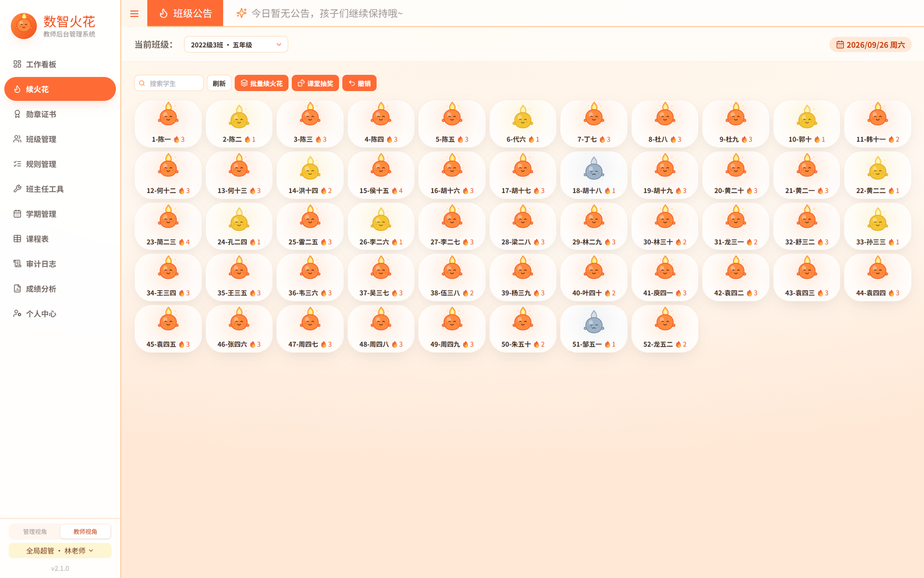This screenshot has width=924, height=578.
Task: Click the 2026/09/26 date badge
Action: click(870, 45)
